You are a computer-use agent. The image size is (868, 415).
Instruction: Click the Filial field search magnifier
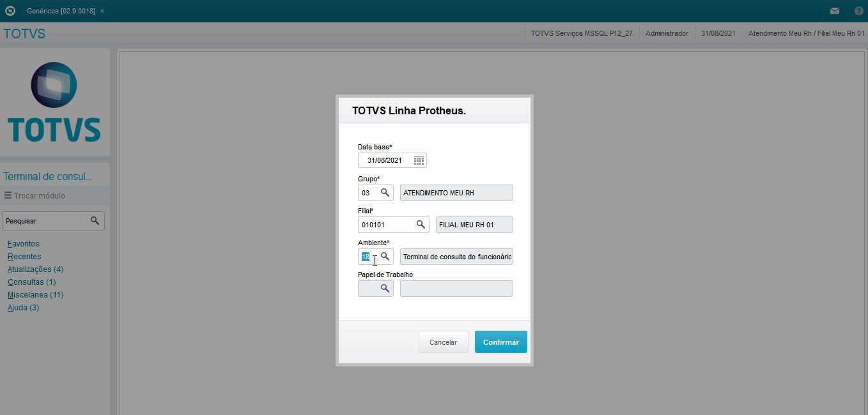421,224
